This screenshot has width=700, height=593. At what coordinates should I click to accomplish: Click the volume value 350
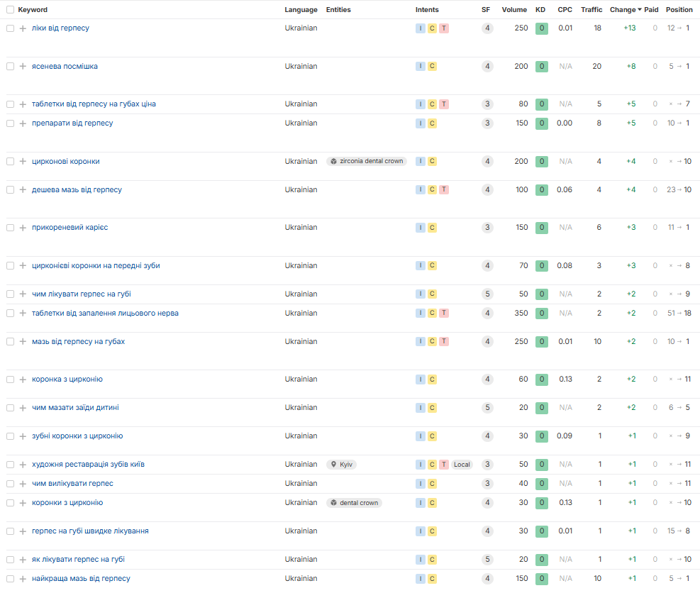(x=521, y=314)
